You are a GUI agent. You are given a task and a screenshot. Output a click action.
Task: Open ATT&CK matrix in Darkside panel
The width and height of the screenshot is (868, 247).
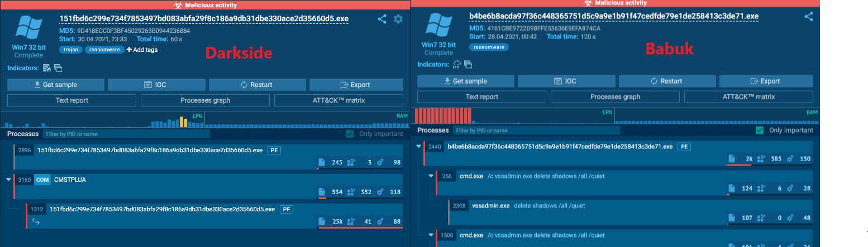(339, 101)
